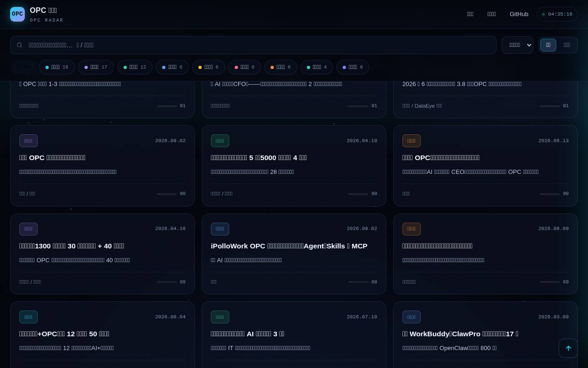Select the pink-dot filter chip with count 6
Image resolution: width=588 pixels, height=368 pixels.
pyautogui.click(x=244, y=67)
